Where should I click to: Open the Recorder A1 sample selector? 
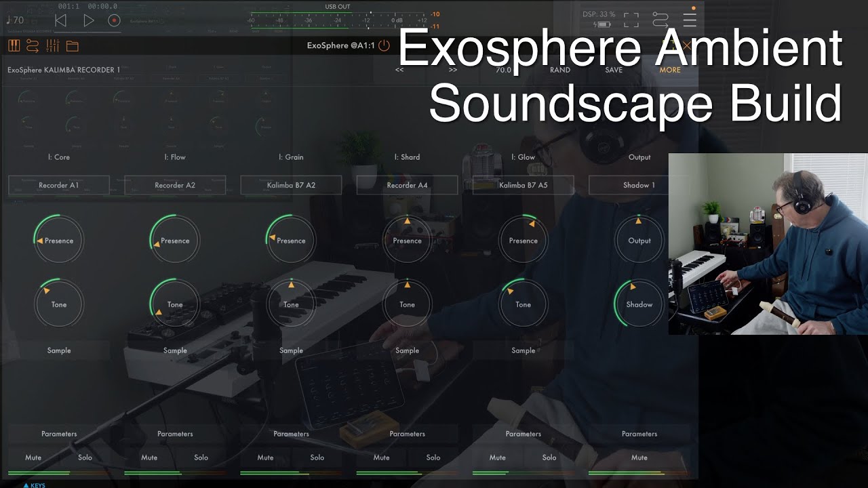coord(59,185)
